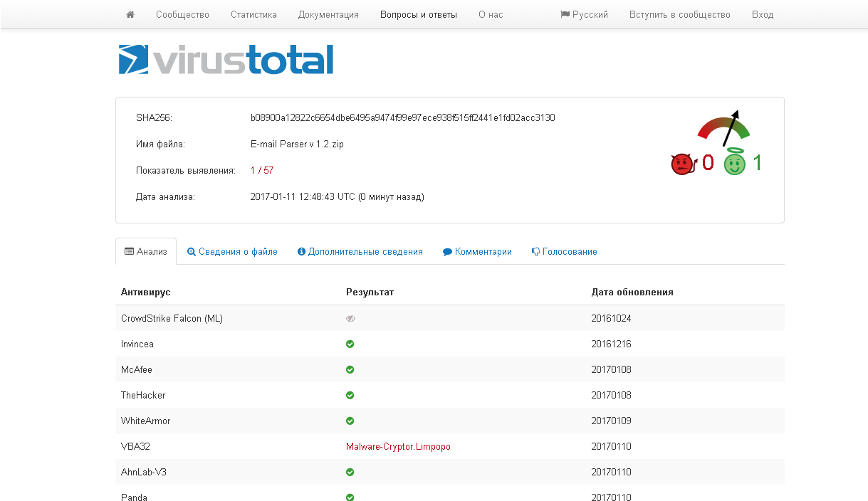Image resolution: width=868 pixels, height=501 pixels.
Task: Click the green check icon for Invincea
Action: tap(350, 344)
